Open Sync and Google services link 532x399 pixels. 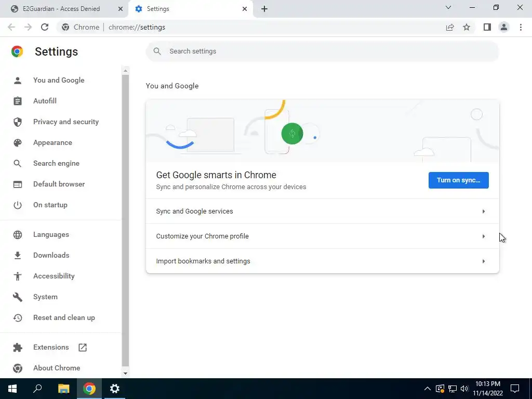pyautogui.click(x=322, y=211)
